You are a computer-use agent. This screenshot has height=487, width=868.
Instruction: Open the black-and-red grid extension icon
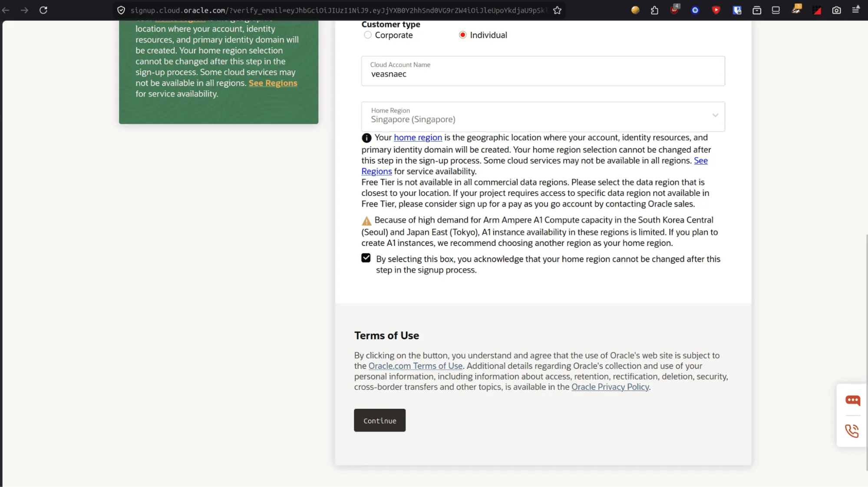(x=817, y=10)
